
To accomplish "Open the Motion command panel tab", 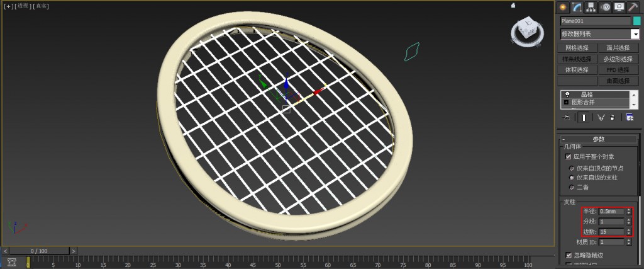I will click(x=604, y=7).
